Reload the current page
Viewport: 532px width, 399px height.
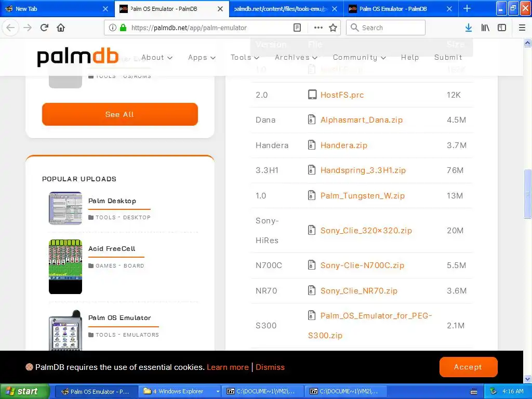pos(44,28)
